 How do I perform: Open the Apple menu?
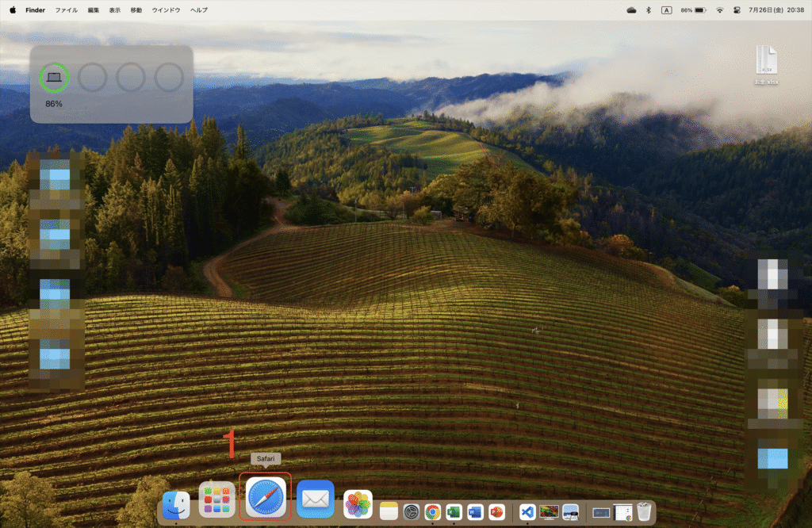[x=13, y=10]
